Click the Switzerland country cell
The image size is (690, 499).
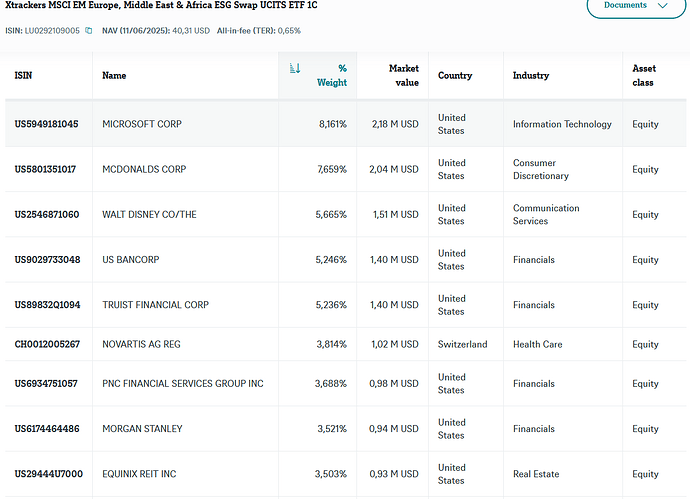point(462,345)
